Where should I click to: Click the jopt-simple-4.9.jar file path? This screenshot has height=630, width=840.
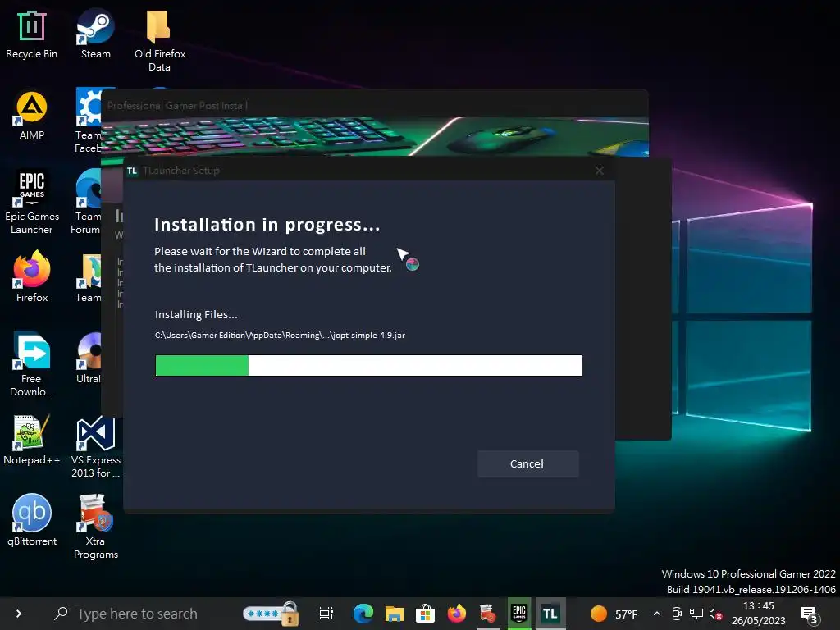pyautogui.click(x=281, y=335)
